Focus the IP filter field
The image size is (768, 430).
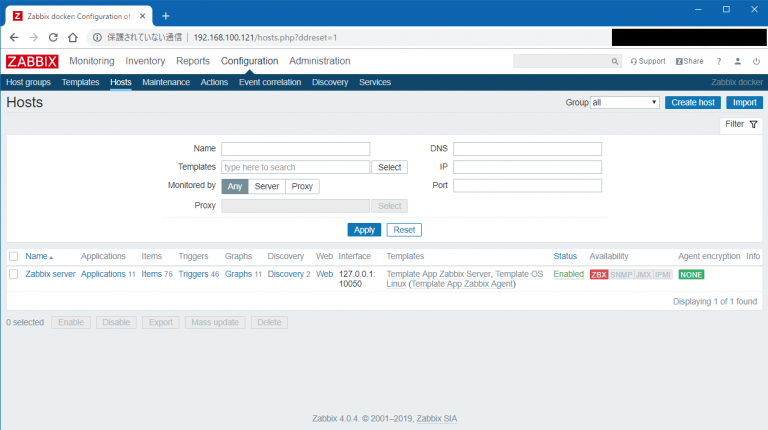tap(527, 167)
